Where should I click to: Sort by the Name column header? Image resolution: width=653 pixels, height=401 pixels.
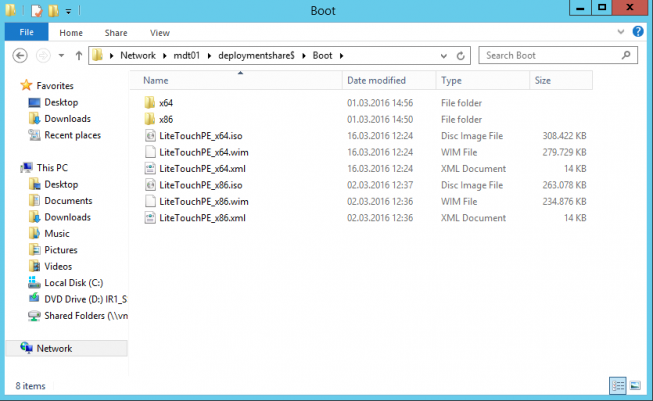tap(236, 80)
